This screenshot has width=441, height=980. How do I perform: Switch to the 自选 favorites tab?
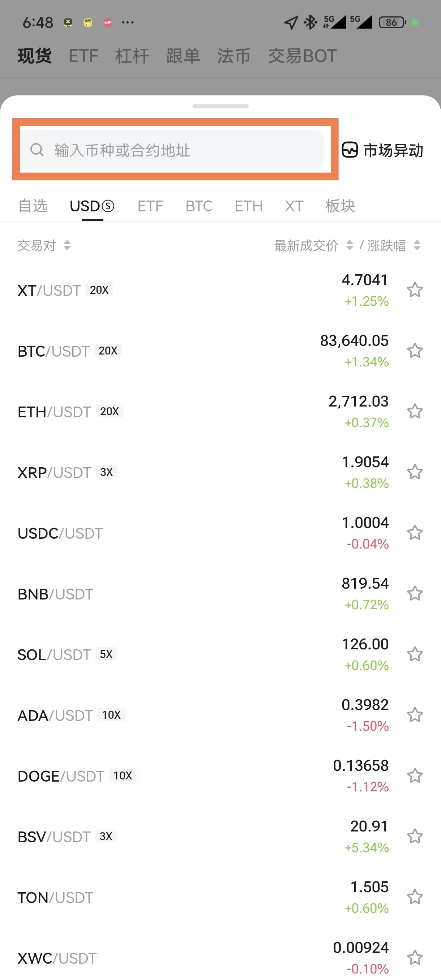pyautogui.click(x=33, y=206)
